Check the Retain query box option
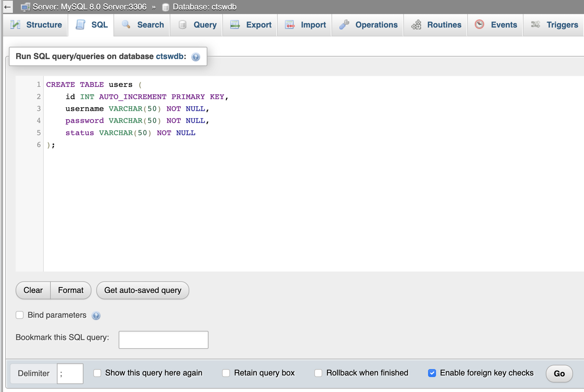The height and width of the screenshot is (392, 584). (226, 373)
